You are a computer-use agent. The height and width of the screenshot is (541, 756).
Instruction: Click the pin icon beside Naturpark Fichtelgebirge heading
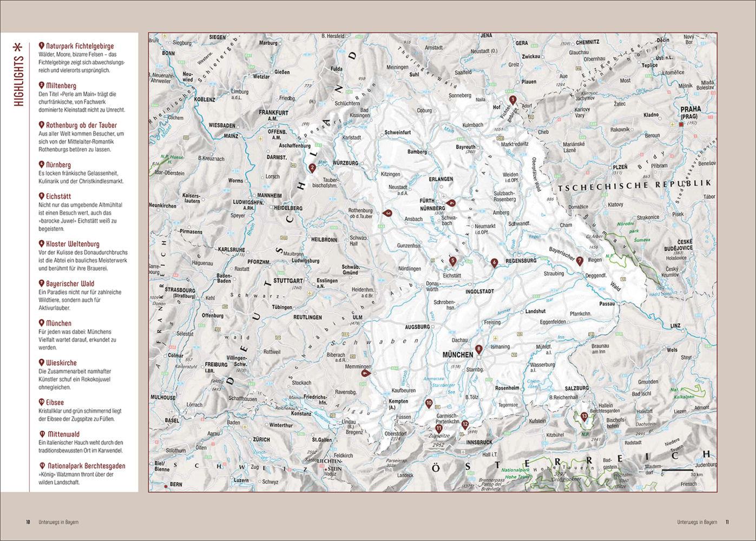click(x=42, y=46)
